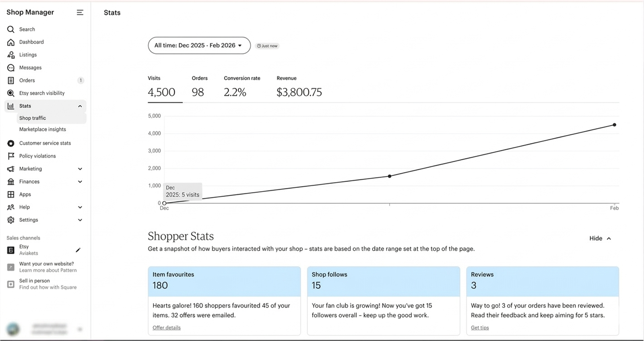Hide the Shopper Stats section
Image resolution: width=644 pixels, height=341 pixels.
pos(600,238)
